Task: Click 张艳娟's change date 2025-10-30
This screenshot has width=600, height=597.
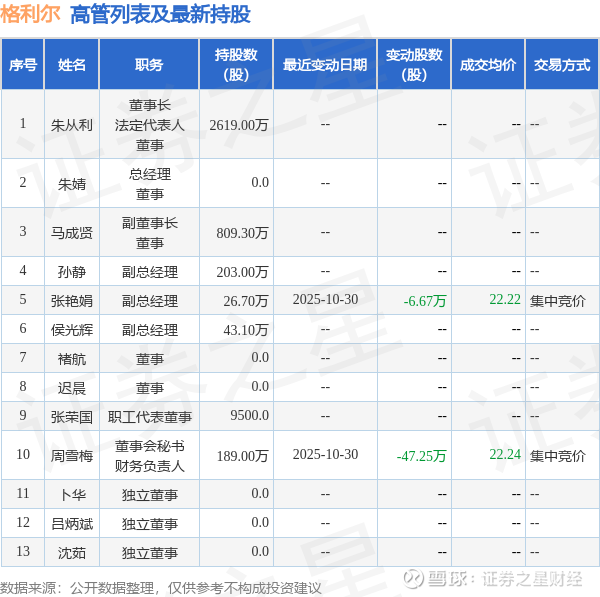Action: click(x=325, y=299)
